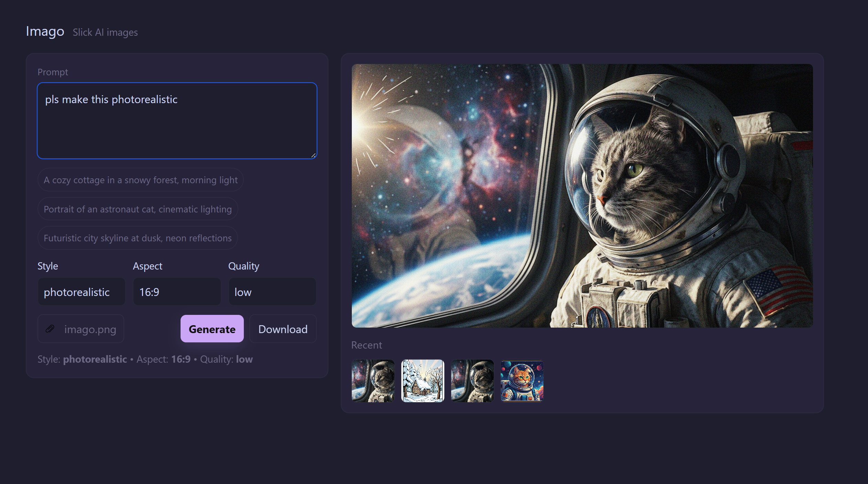Click the prompt textarea resize handle
Viewport: 868px width, 484px height.
313,155
